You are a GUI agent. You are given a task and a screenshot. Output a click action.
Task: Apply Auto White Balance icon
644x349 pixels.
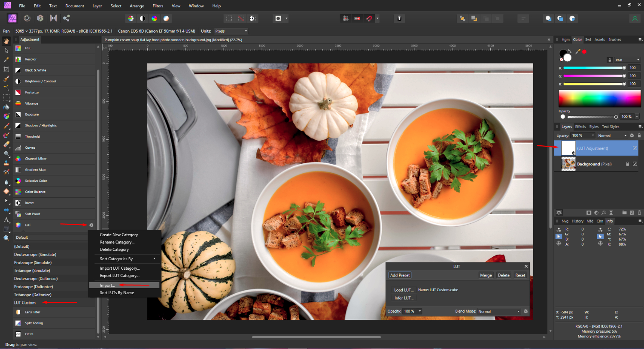[166, 18]
